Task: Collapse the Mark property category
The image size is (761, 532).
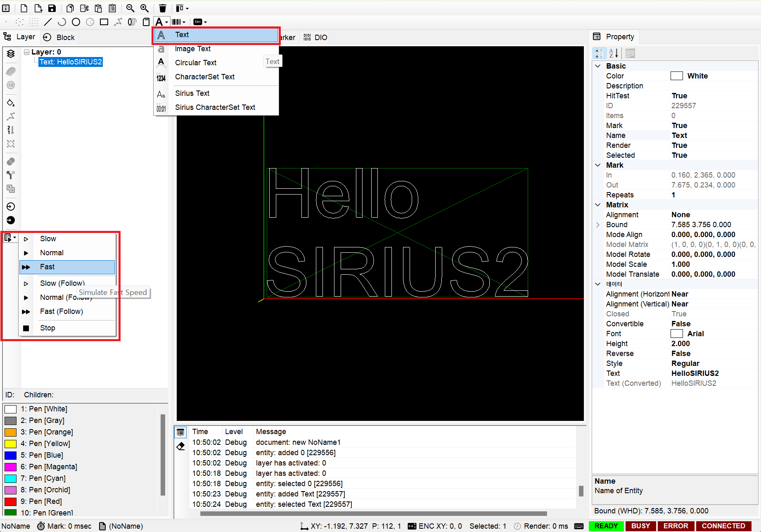Action: tap(597, 165)
